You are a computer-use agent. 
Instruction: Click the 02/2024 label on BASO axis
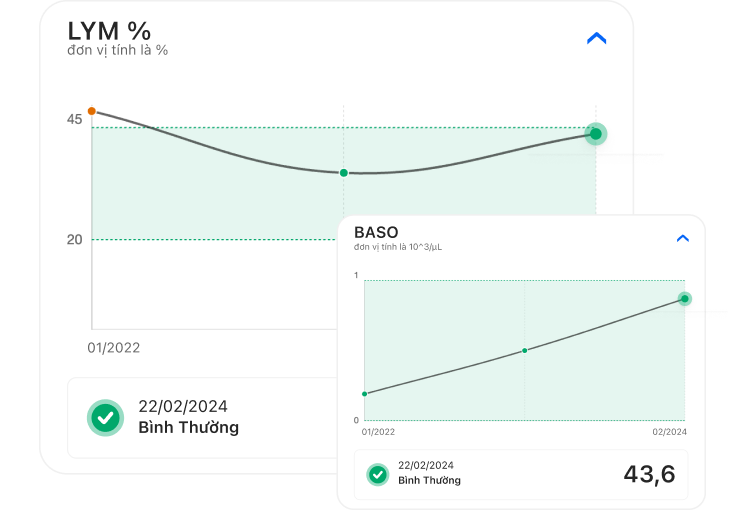(668, 432)
